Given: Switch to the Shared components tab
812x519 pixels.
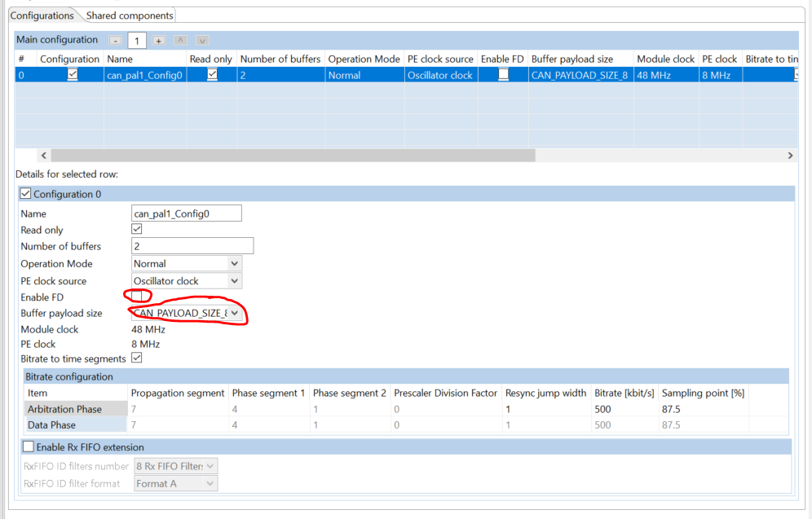Looking at the screenshot, I should (x=128, y=15).
